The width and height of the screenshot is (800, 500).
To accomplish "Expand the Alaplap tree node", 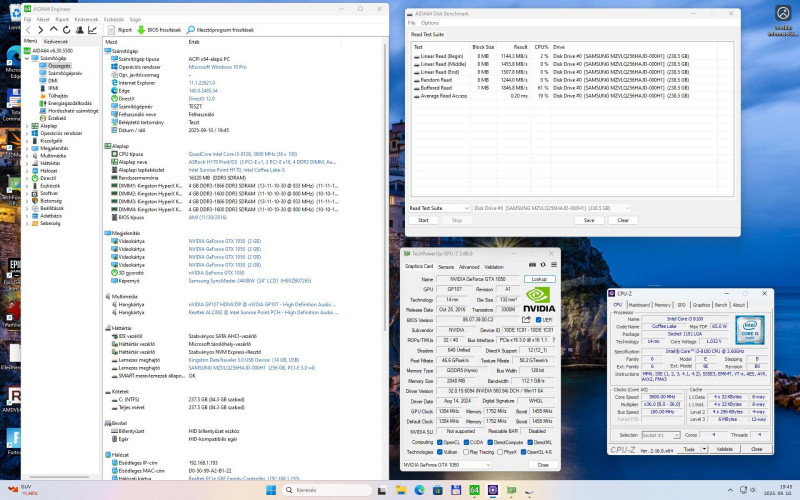I will click(27, 126).
